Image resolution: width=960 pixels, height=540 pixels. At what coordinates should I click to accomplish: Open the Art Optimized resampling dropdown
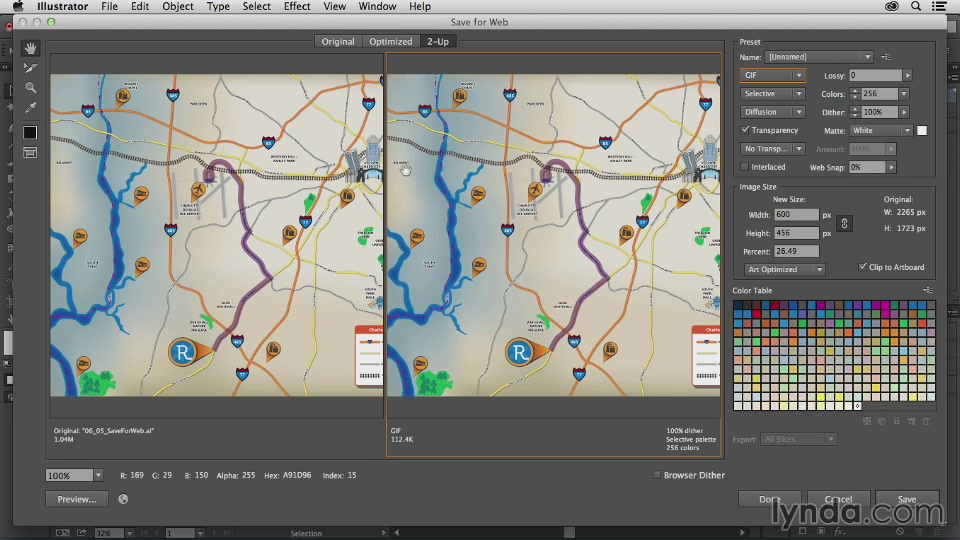(785, 269)
